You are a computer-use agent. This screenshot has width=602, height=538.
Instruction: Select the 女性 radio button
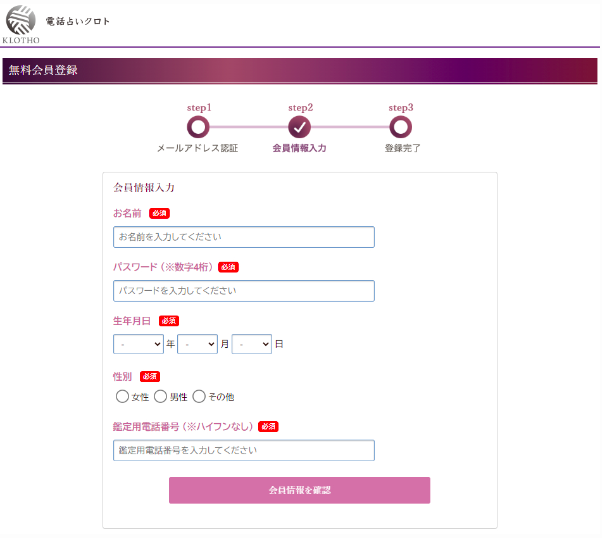tap(123, 397)
